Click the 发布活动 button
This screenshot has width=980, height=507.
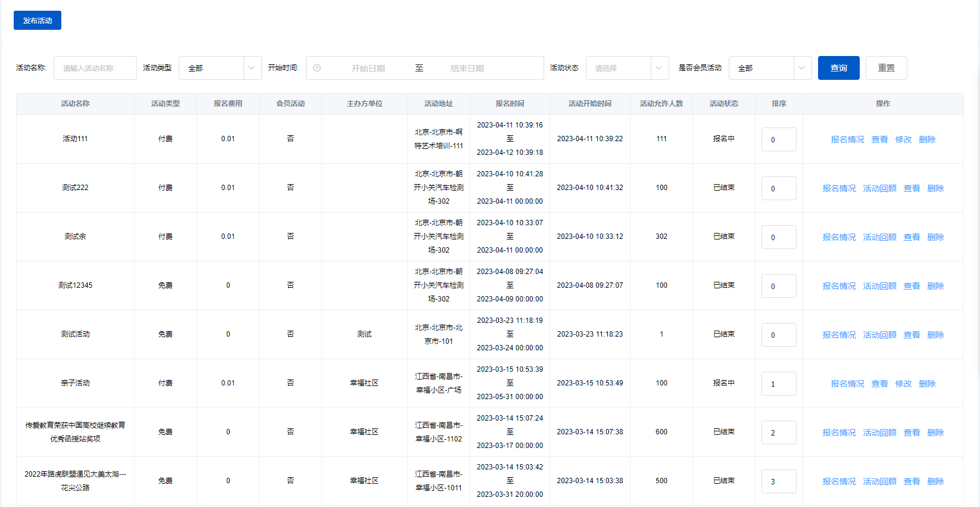tap(38, 20)
